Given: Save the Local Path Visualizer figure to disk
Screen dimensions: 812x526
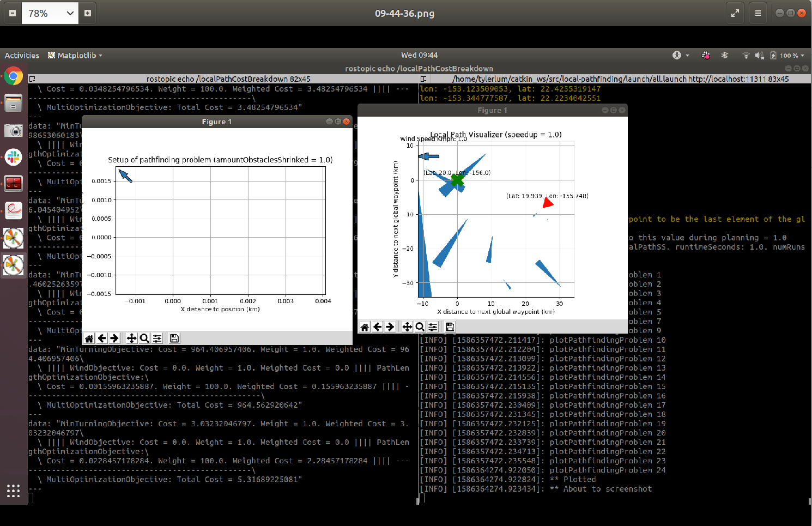Looking at the screenshot, I should 450,327.
